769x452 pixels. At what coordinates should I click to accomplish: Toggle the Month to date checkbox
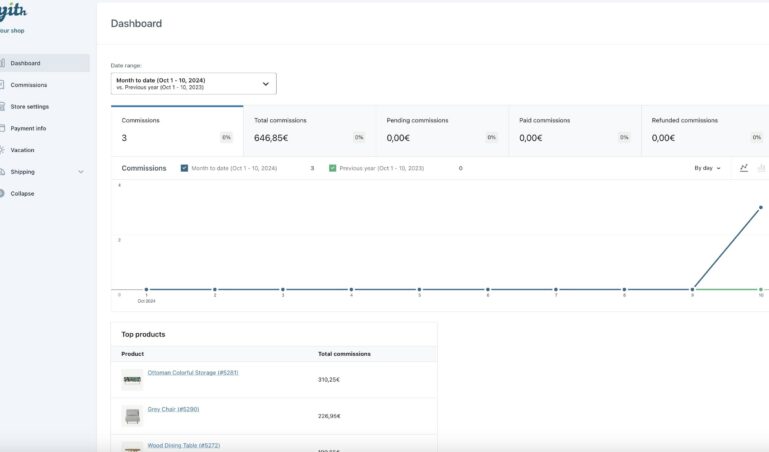coord(184,168)
